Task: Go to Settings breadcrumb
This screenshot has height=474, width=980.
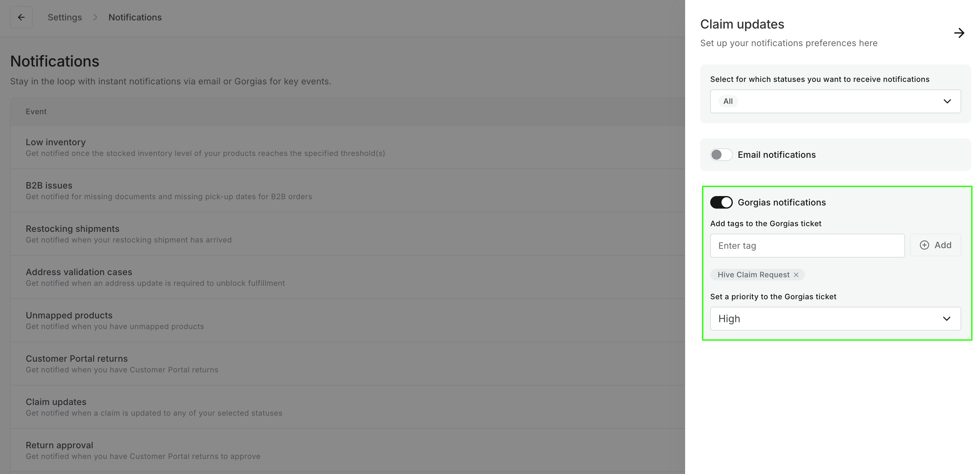Action: [65, 17]
